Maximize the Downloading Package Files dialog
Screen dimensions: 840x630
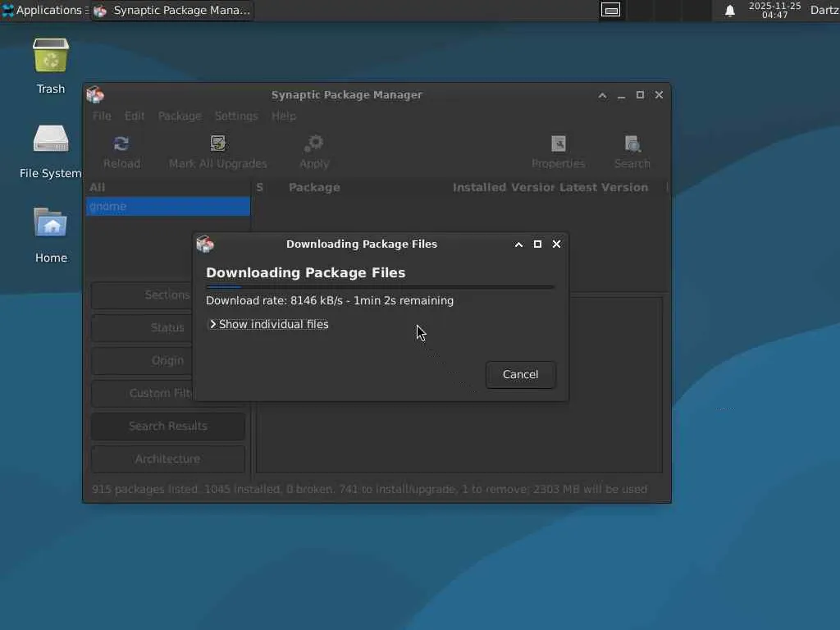point(537,244)
